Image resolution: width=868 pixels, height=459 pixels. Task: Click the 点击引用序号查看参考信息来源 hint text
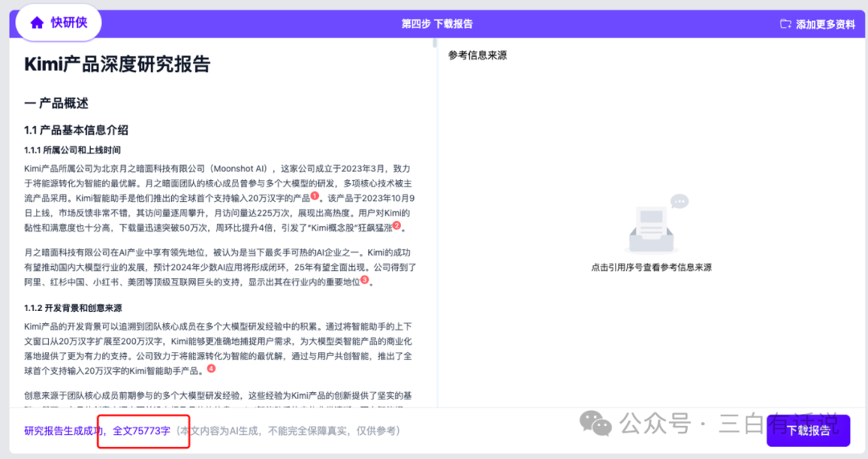(x=651, y=268)
